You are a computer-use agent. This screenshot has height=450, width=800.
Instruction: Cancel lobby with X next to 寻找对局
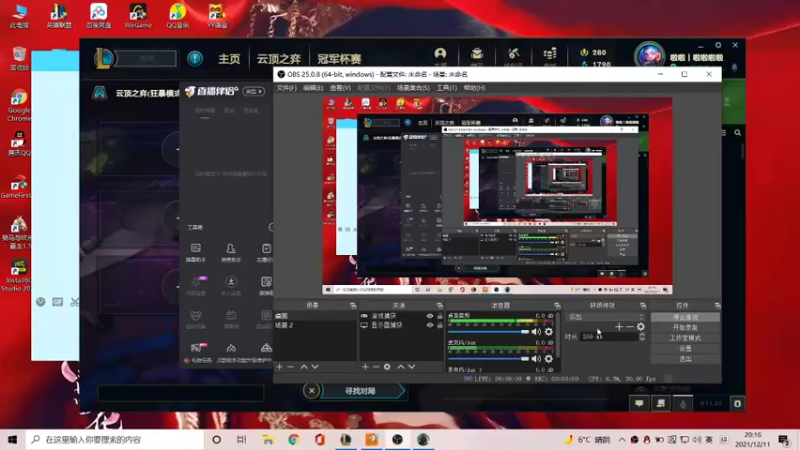point(312,391)
